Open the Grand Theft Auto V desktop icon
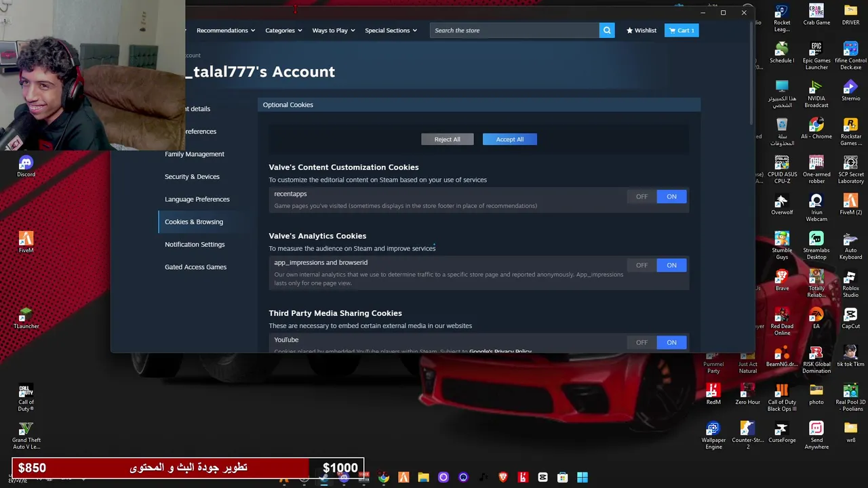Viewport: 868px width, 488px height. [26, 436]
